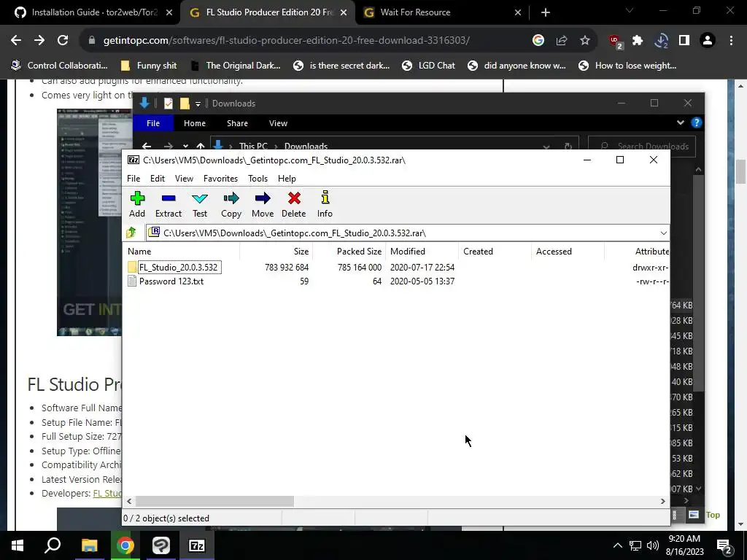The width and height of the screenshot is (747, 560).
Task: Click the Chrome address bar URL
Action: [286, 41]
